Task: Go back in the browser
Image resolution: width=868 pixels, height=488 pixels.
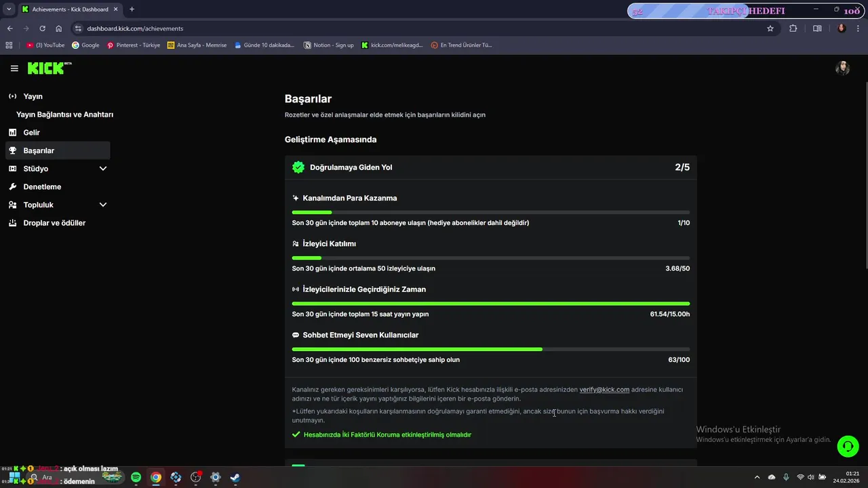Action: click(9, 28)
